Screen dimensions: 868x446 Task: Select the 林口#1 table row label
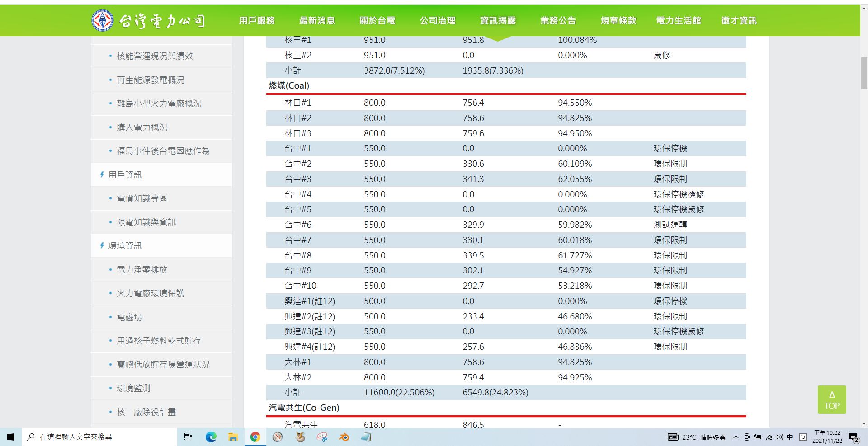click(298, 103)
